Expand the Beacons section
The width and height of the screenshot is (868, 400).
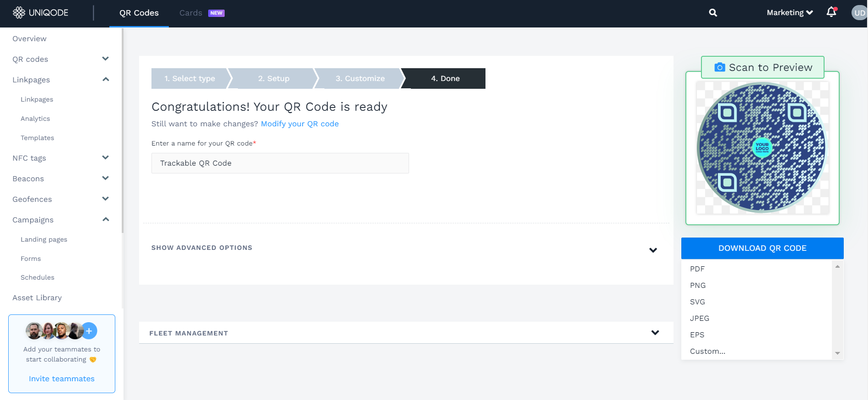point(105,178)
